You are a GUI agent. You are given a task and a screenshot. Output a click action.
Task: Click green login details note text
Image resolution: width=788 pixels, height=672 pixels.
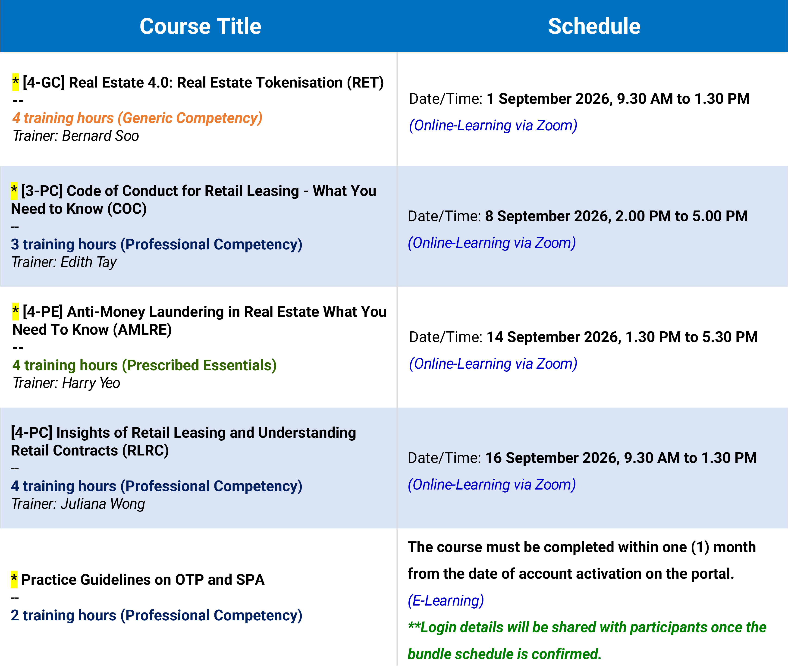tap(587, 641)
